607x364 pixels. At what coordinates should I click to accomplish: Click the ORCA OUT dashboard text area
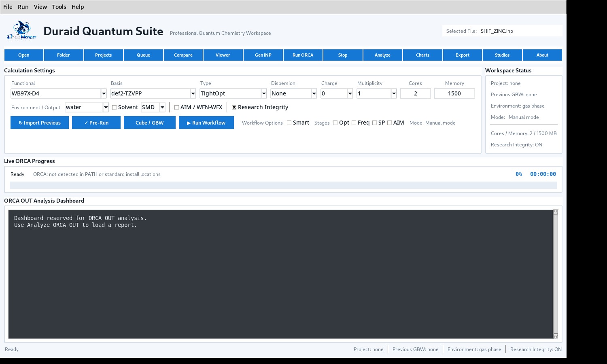click(280, 274)
